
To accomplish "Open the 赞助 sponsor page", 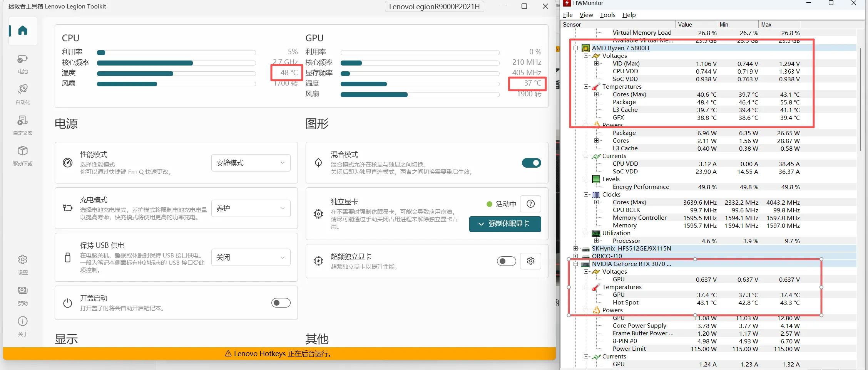I will coord(22,295).
